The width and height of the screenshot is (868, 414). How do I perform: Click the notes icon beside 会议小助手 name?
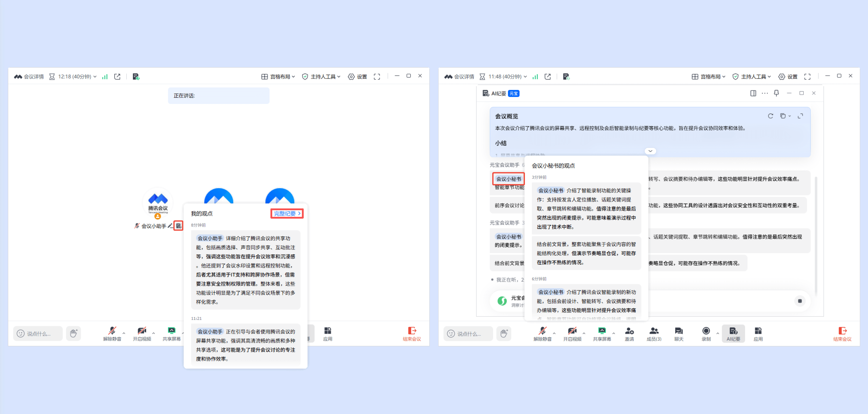pyautogui.click(x=178, y=226)
